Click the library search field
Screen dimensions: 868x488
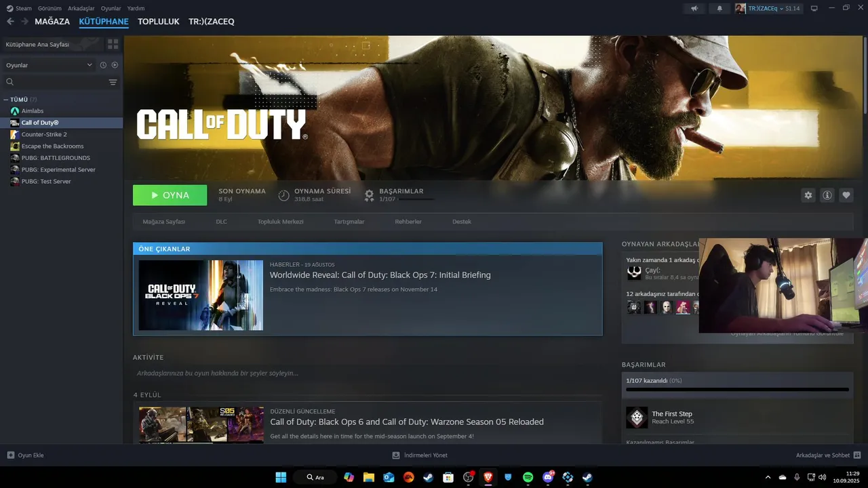(61, 82)
